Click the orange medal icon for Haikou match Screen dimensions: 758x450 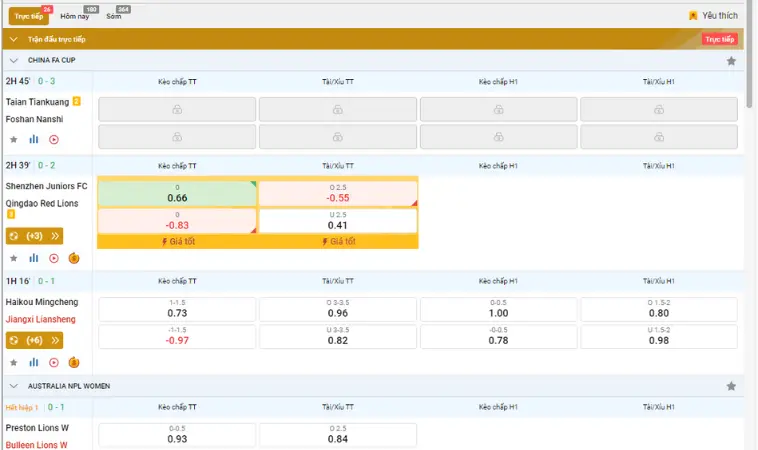[x=74, y=363]
